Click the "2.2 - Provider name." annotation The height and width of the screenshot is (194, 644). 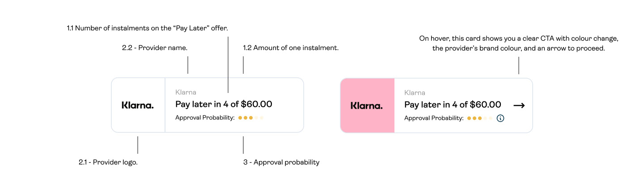155,47
